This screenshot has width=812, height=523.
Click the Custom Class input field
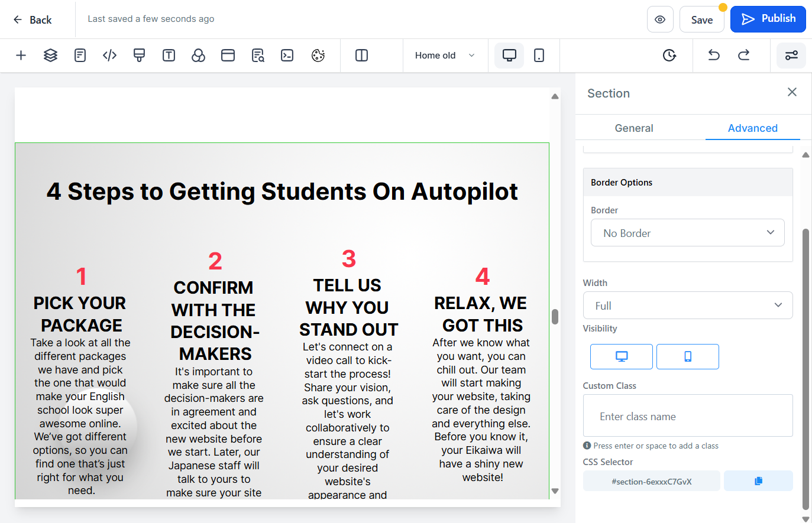(688, 416)
